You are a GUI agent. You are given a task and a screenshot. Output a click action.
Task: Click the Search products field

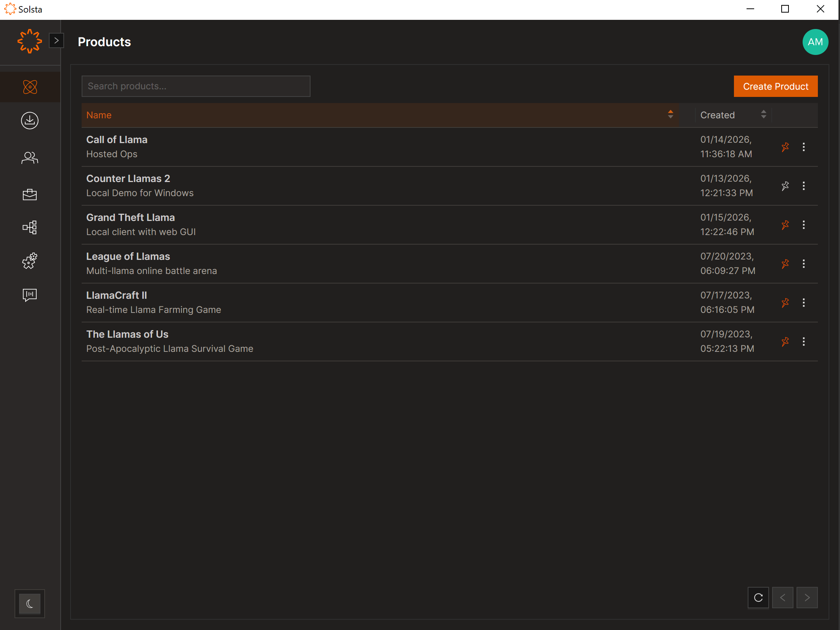pyautogui.click(x=196, y=86)
